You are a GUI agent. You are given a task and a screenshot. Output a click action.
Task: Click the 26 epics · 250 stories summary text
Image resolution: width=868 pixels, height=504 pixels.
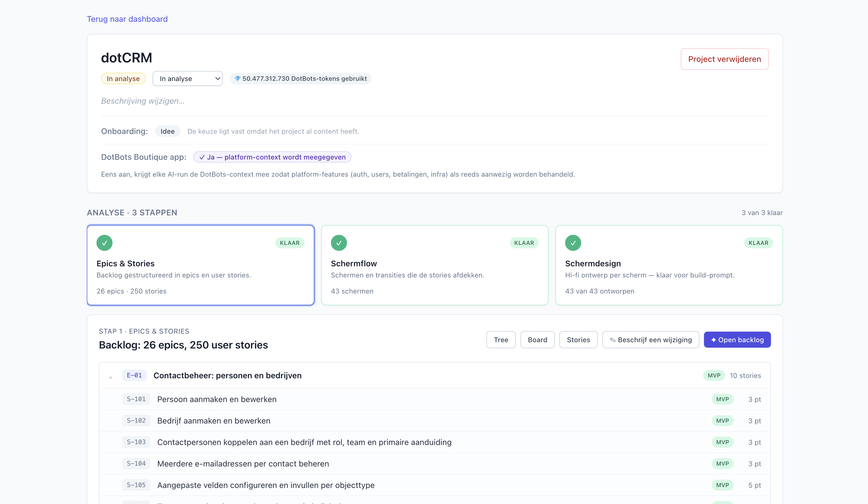pos(131,291)
